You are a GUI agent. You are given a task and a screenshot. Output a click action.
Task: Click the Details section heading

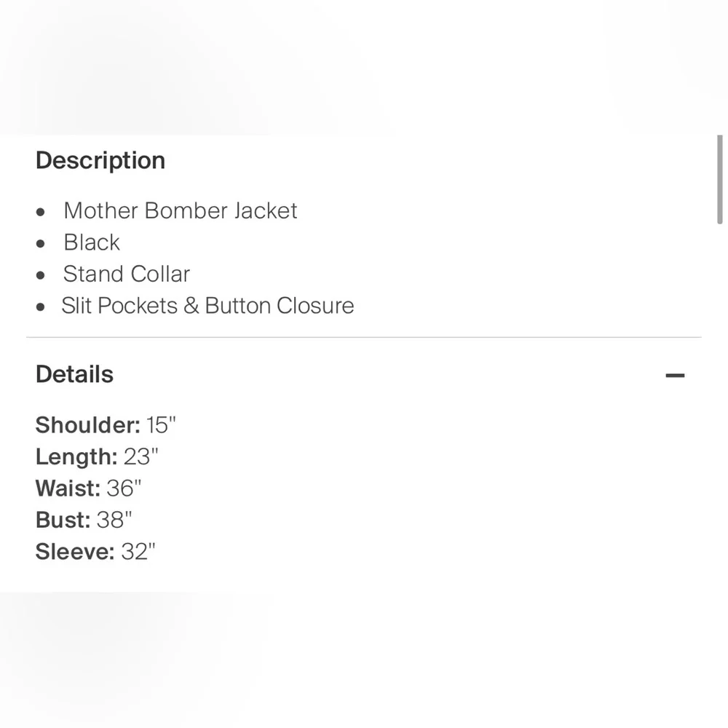pyautogui.click(x=74, y=375)
